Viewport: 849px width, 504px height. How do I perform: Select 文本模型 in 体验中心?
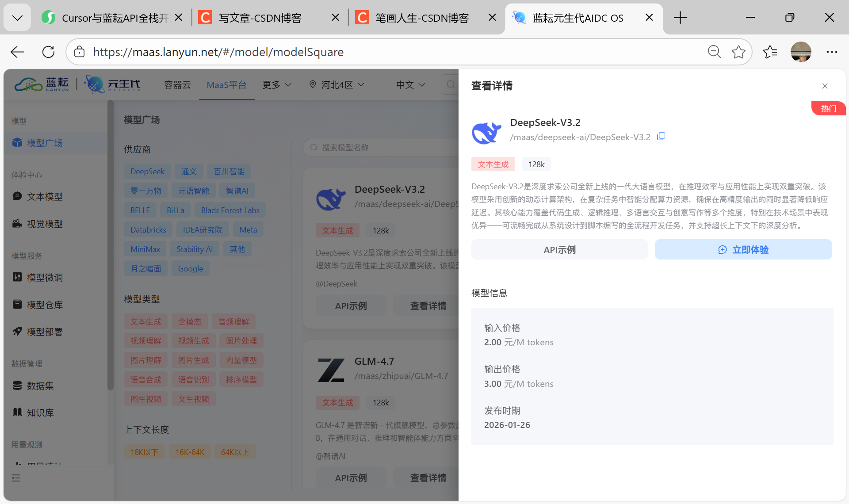[44, 196]
